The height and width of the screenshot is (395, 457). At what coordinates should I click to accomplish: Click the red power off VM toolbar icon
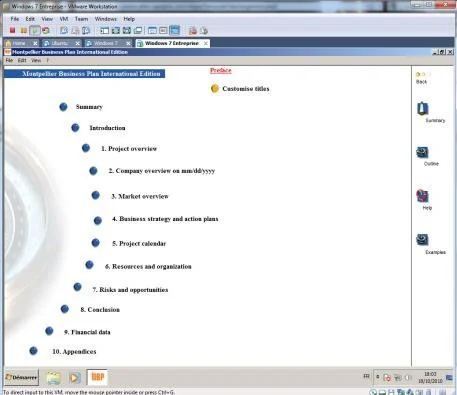12,31
